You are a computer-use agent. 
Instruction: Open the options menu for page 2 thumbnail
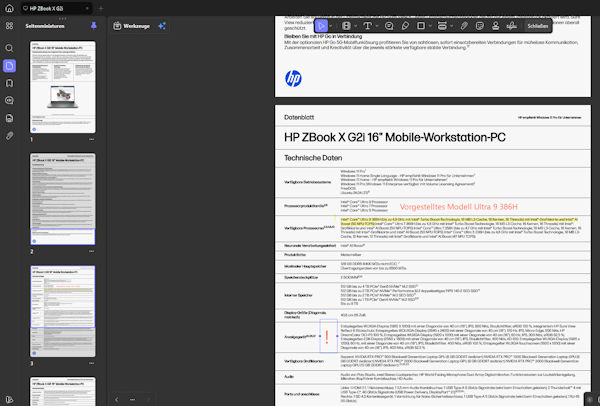(x=91, y=251)
